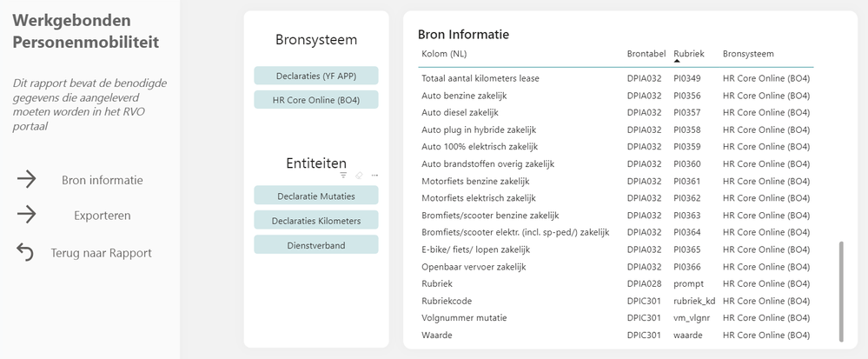Click the back arrow icon for Terug naar Rapport
This screenshot has height=359, width=868.
point(26,252)
